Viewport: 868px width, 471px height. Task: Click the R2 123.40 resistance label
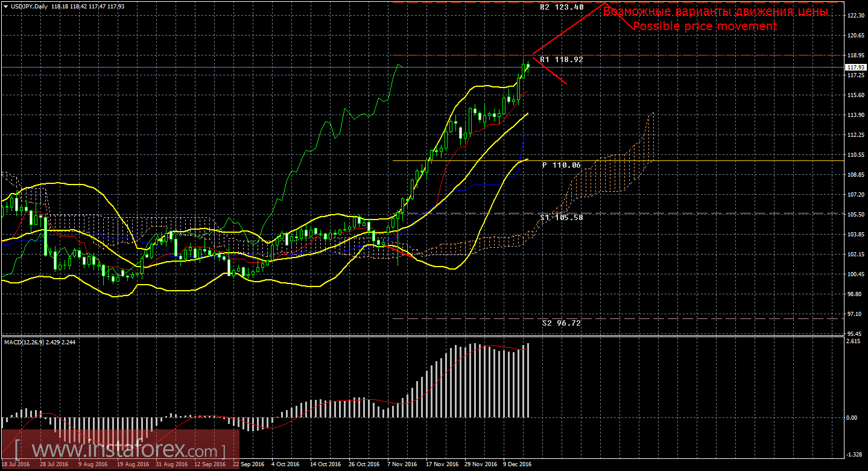(x=562, y=7)
